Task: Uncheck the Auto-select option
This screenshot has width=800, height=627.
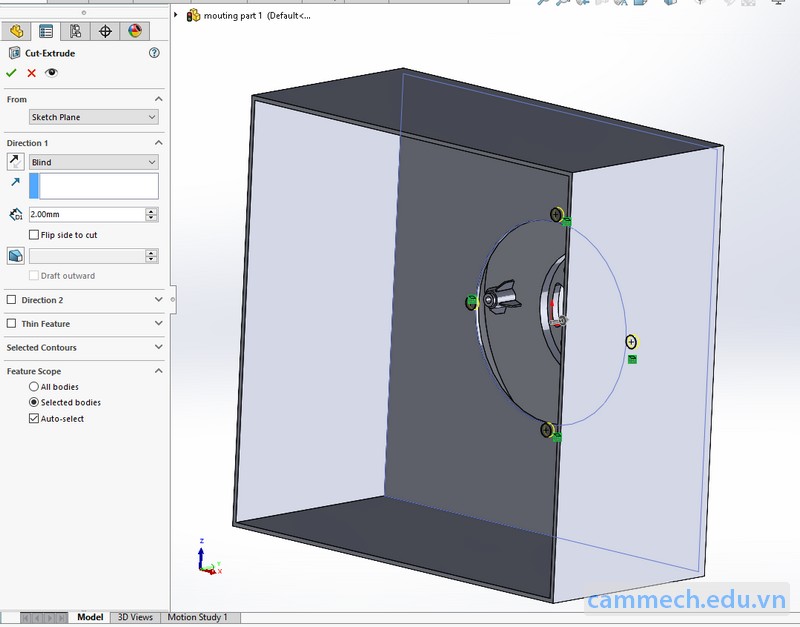Action: pyautogui.click(x=34, y=418)
